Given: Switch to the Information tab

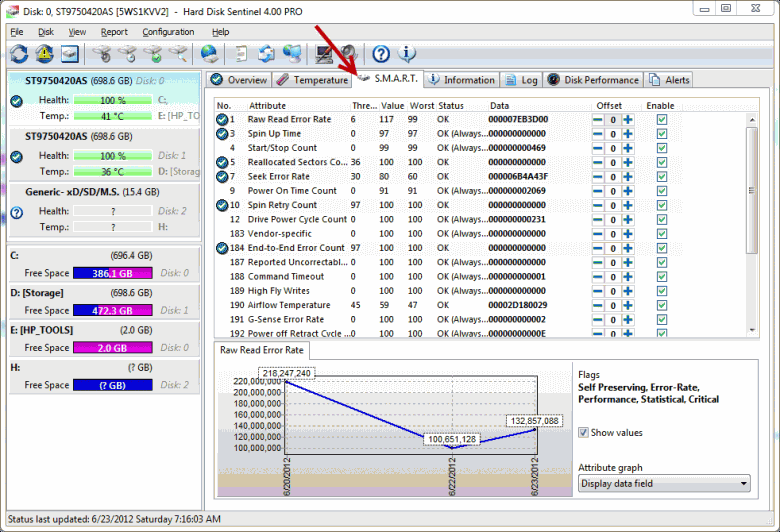Looking at the screenshot, I should point(462,80).
